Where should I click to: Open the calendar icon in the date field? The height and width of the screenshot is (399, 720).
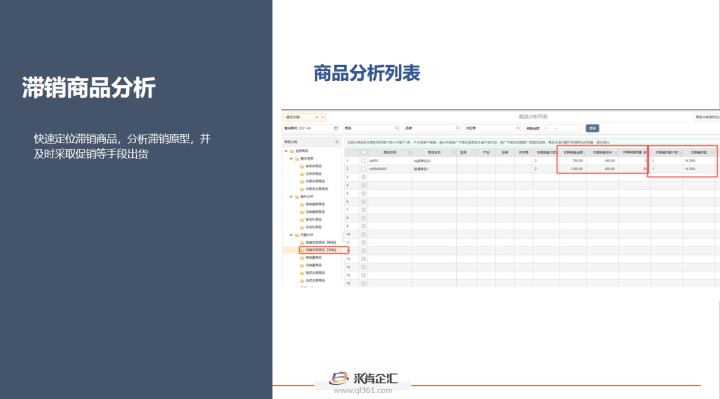[336, 128]
